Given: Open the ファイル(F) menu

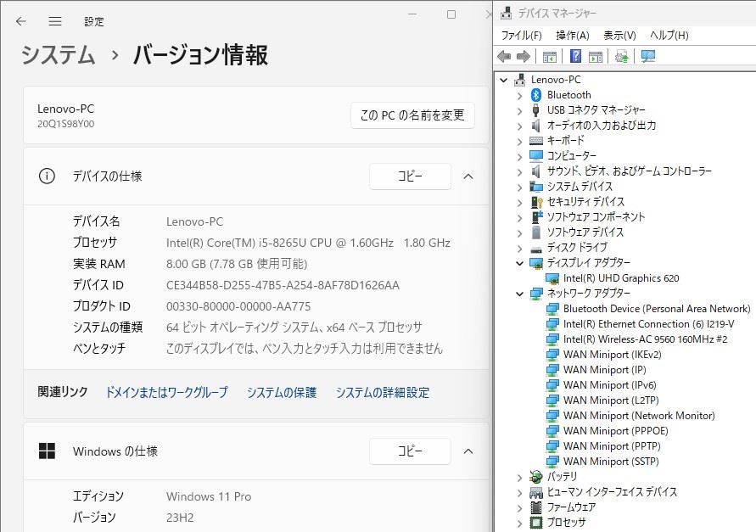Looking at the screenshot, I should click(x=521, y=35).
